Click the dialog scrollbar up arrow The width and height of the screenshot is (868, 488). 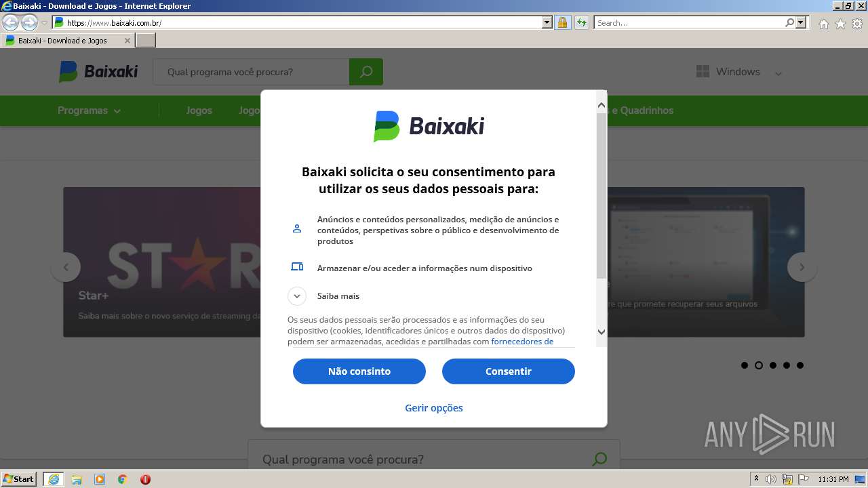click(x=601, y=105)
